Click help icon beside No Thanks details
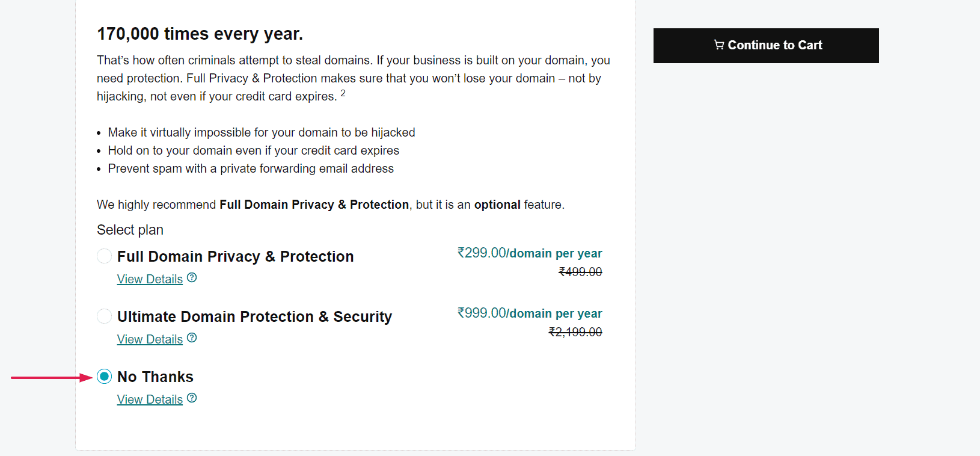980x456 pixels. [192, 398]
